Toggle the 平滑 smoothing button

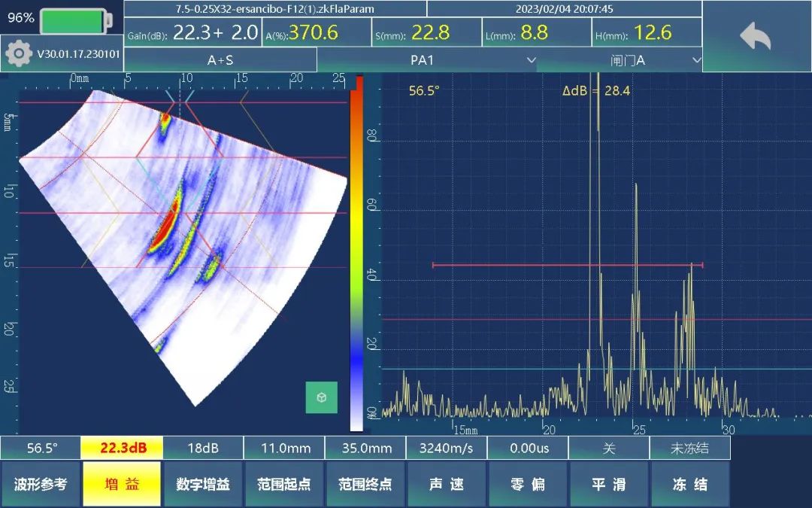[x=608, y=484]
